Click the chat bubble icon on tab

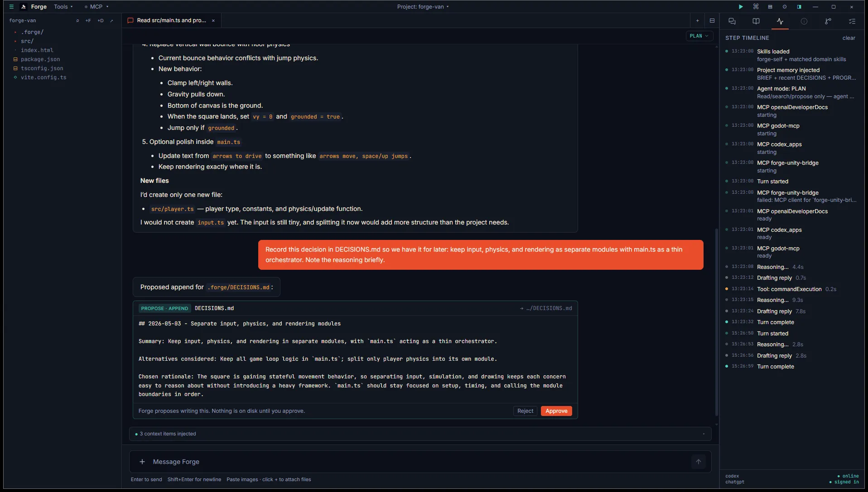[130, 21]
